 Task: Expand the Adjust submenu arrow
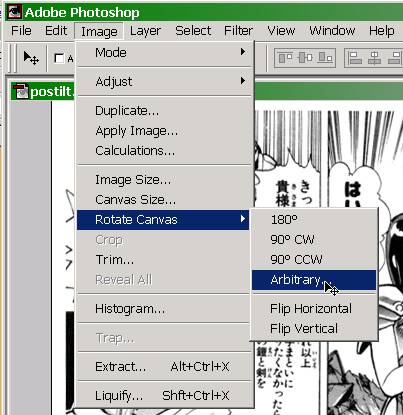click(243, 81)
